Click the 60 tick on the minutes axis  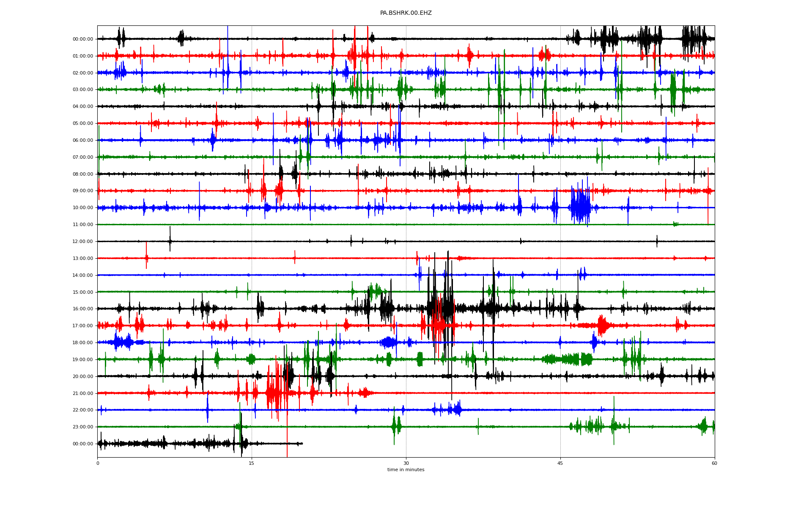714,463
